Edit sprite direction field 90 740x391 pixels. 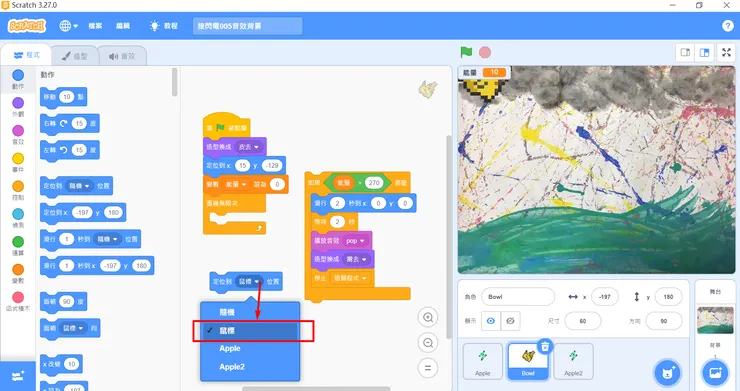(x=664, y=321)
